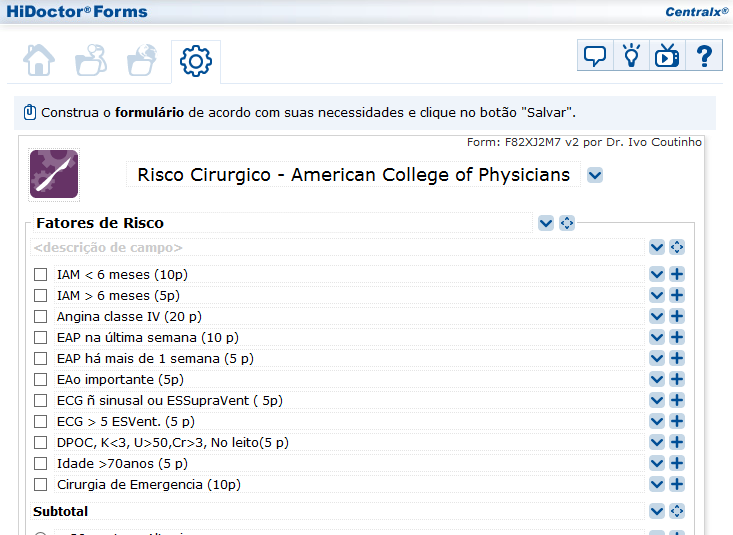Click the lightbulb tips icon
The width and height of the screenshot is (733, 535).
(631, 56)
